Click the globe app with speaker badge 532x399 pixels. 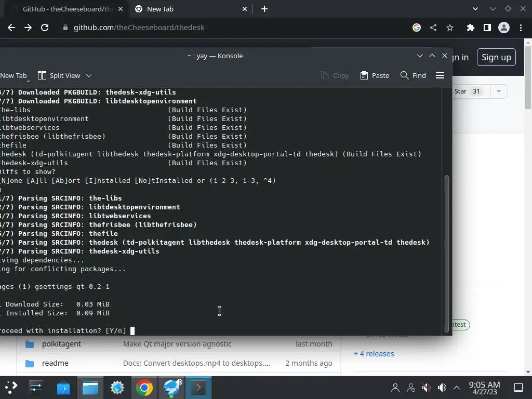pos(171,388)
